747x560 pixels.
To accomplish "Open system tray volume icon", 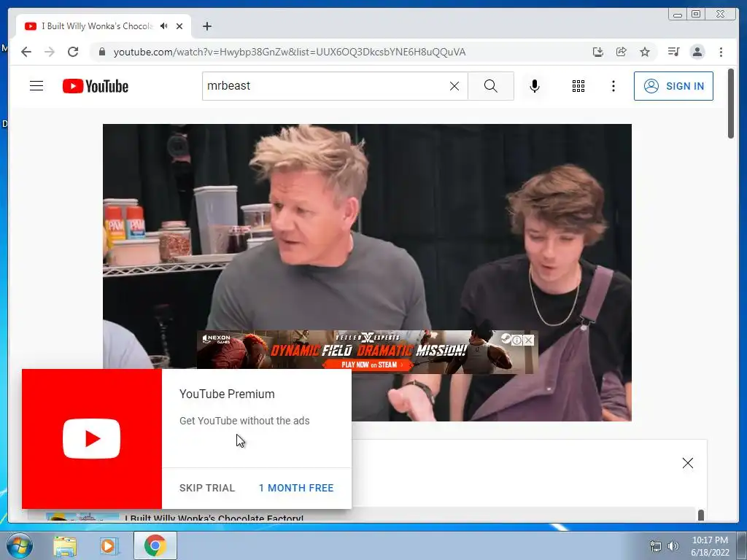I will click(673, 546).
